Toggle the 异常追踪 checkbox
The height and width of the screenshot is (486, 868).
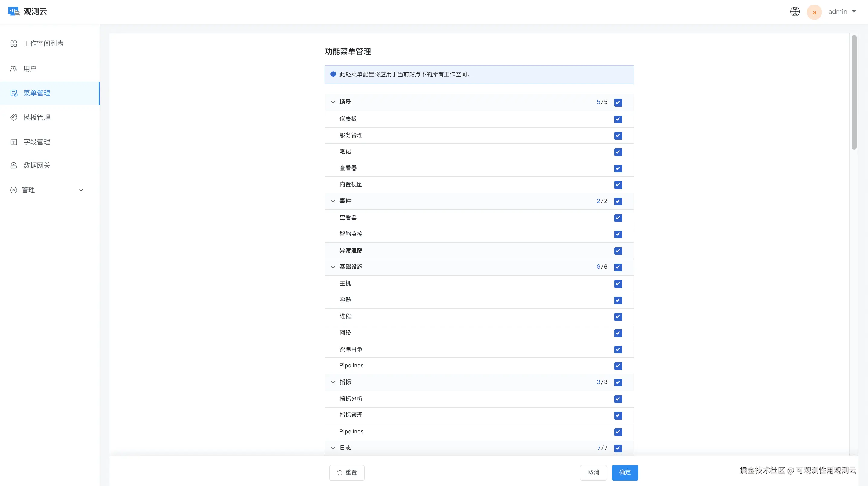618,251
